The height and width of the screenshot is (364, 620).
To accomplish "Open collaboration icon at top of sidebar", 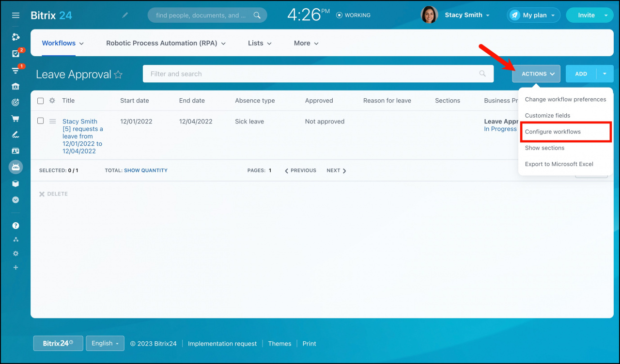I will click(x=15, y=37).
